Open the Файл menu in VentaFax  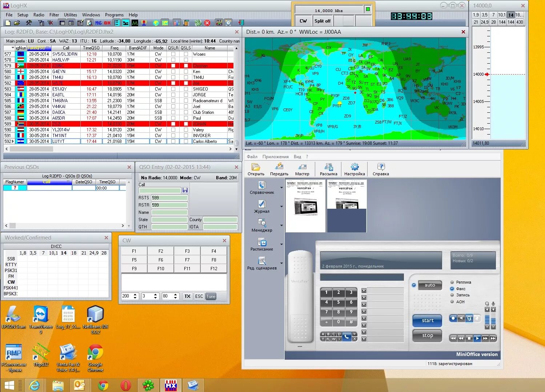(x=252, y=157)
